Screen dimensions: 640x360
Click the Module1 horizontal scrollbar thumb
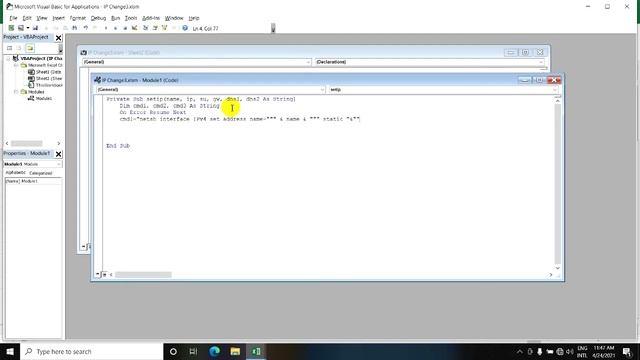[143, 275]
